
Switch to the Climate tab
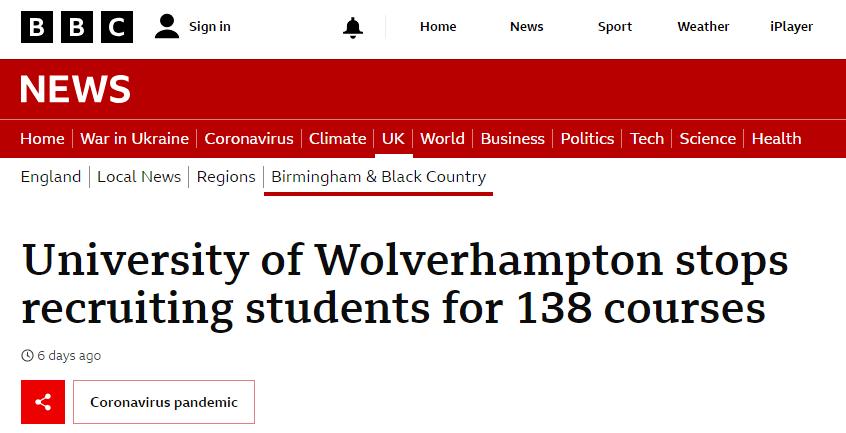pyautogui.click(x=337, y=139)
